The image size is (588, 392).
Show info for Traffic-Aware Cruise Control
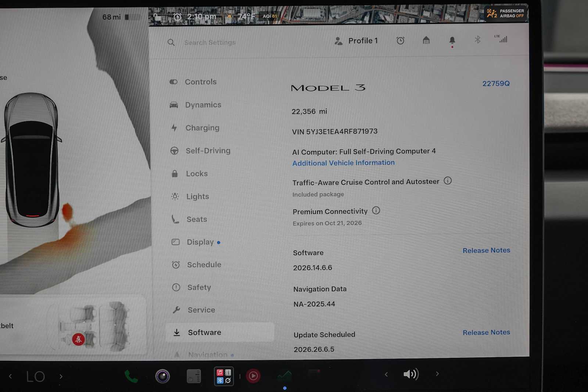click(x=448, y=180)
